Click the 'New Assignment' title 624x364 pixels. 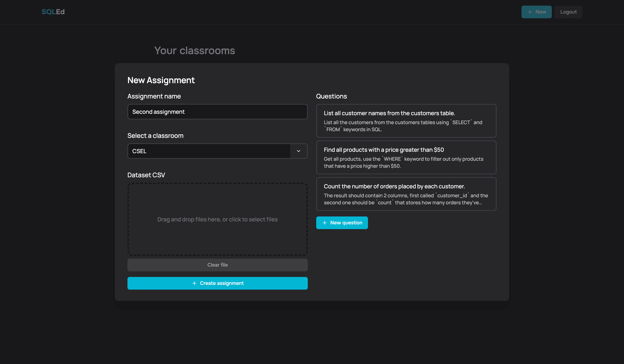click(161, 80)
